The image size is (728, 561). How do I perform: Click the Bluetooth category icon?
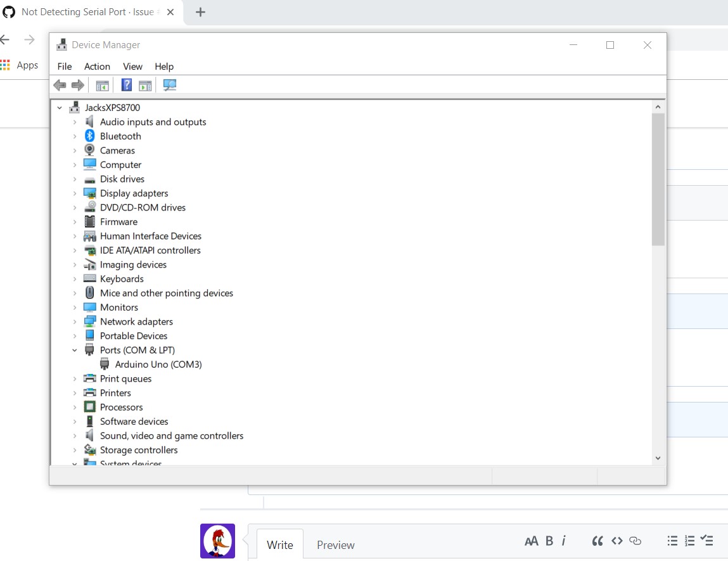tap(89, 136)
